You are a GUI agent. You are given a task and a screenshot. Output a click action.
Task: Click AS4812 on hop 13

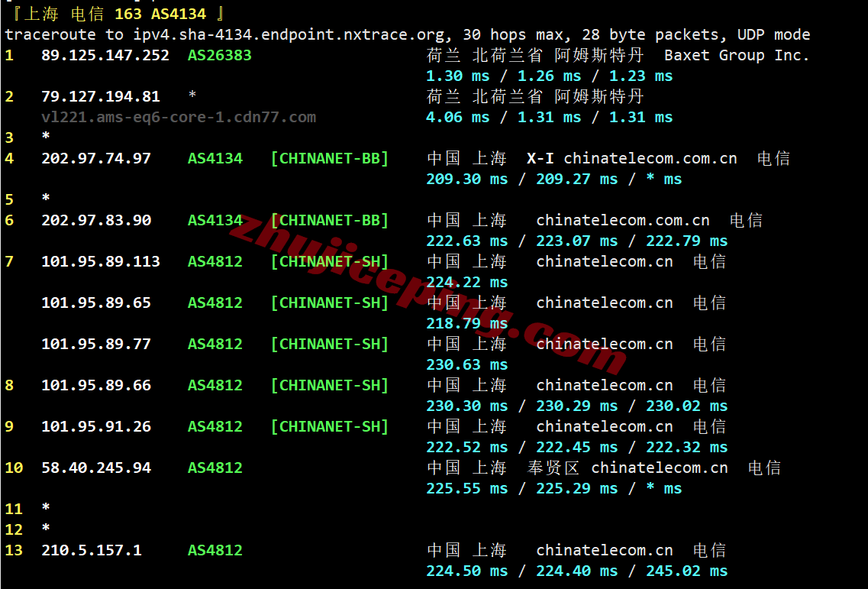click(x=215, y=550)
